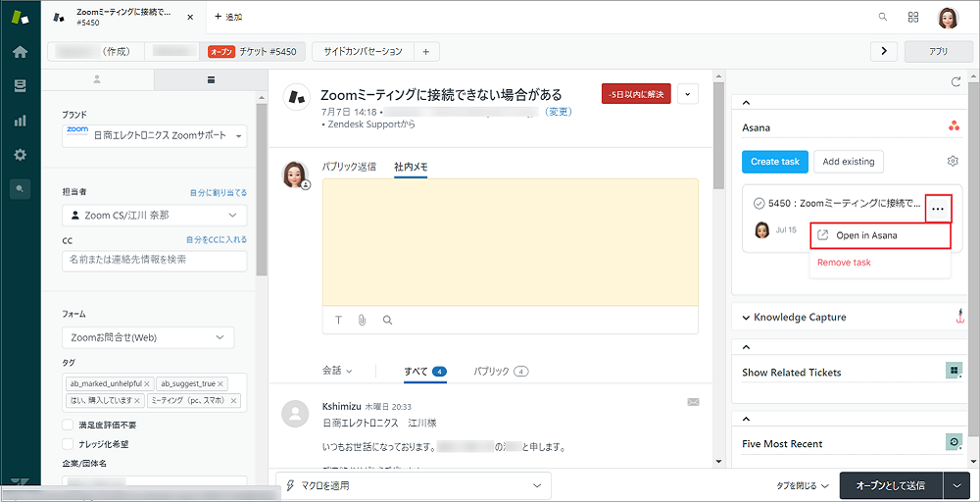
Task: Remove the ミーティング（pc、スマホ） tag
Action: [x=234, y=400]
